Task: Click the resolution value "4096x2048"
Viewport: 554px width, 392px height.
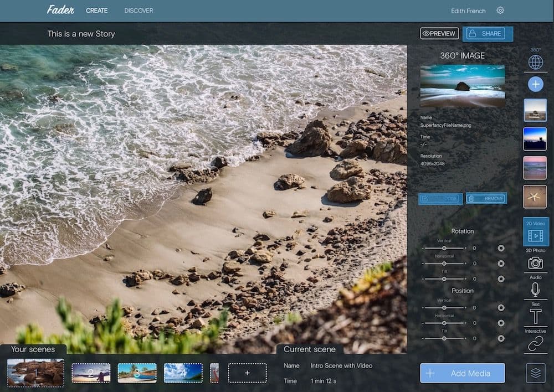Action: (433, 163)
